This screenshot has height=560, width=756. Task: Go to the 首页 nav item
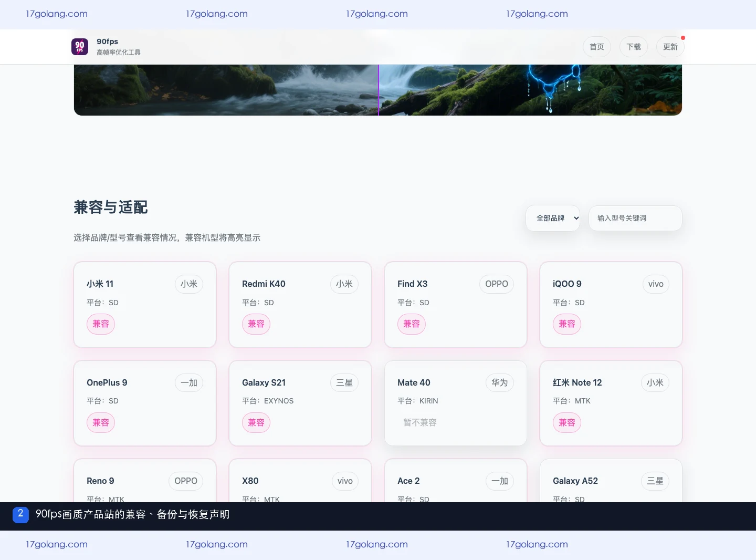click(x=597, y=47)
